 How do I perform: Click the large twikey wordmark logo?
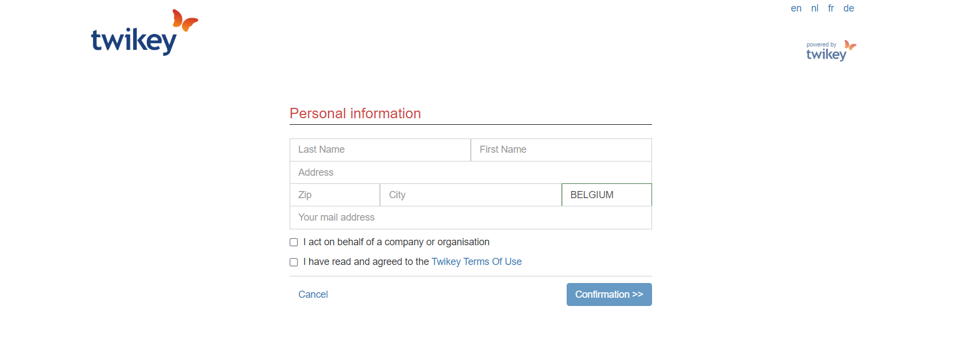point(134,41)
